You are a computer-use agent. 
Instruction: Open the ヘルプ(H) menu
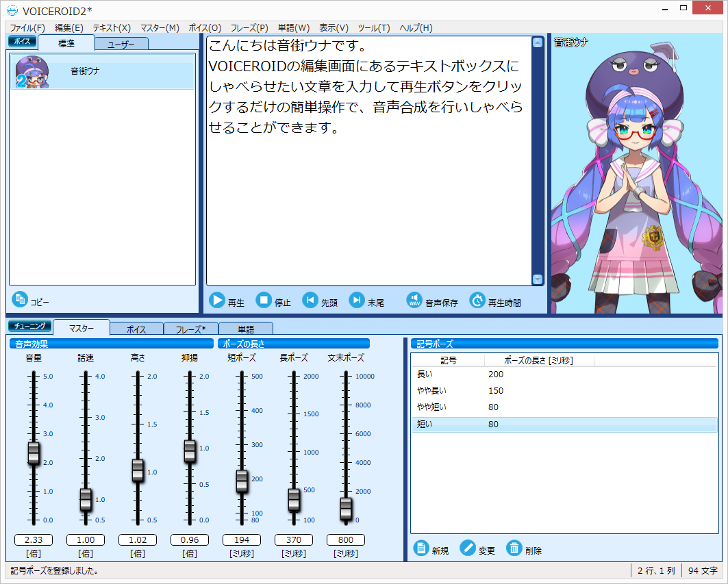point(416,28)
